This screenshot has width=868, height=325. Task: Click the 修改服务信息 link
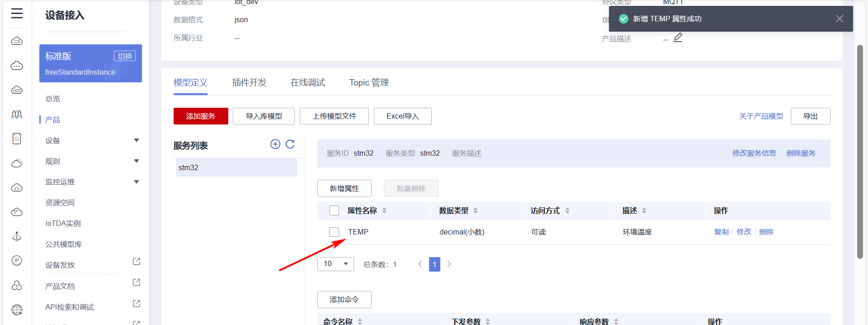(754, 153)
